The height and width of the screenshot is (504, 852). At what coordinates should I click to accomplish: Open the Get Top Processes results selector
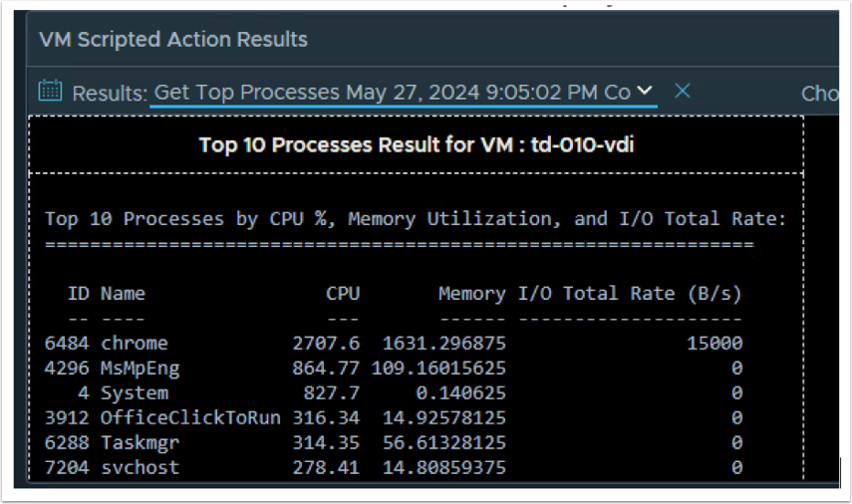coord(392,93)
